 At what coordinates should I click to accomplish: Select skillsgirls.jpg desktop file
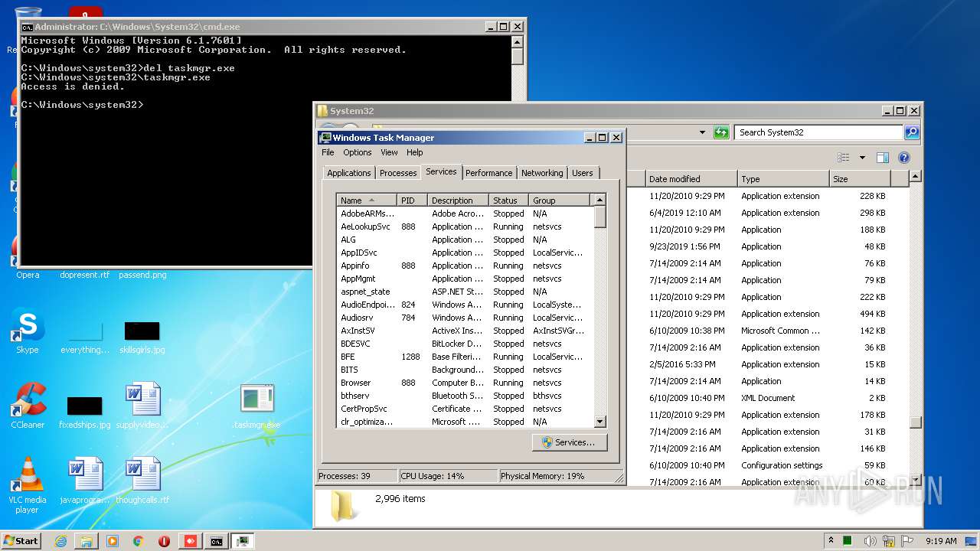pos(142,337)
